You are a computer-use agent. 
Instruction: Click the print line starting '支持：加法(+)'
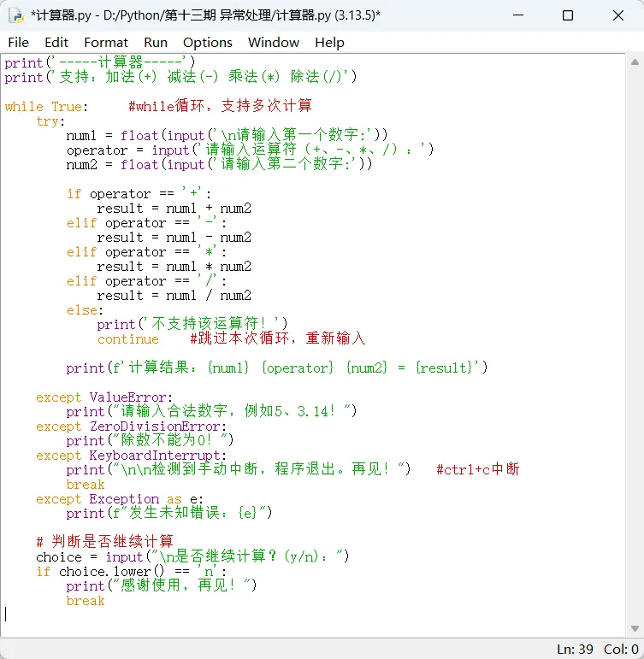(x=180, y=77)
